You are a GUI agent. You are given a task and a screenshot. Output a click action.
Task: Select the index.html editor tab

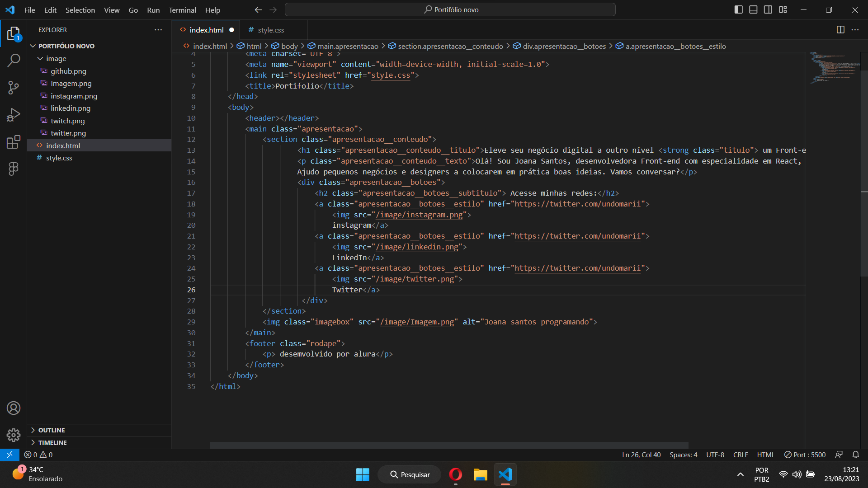[206, 30]
